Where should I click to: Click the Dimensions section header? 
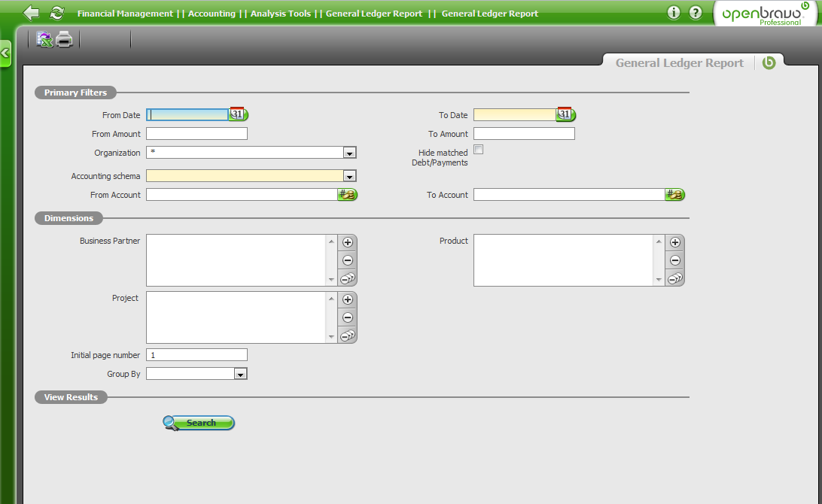click(68, 218)
